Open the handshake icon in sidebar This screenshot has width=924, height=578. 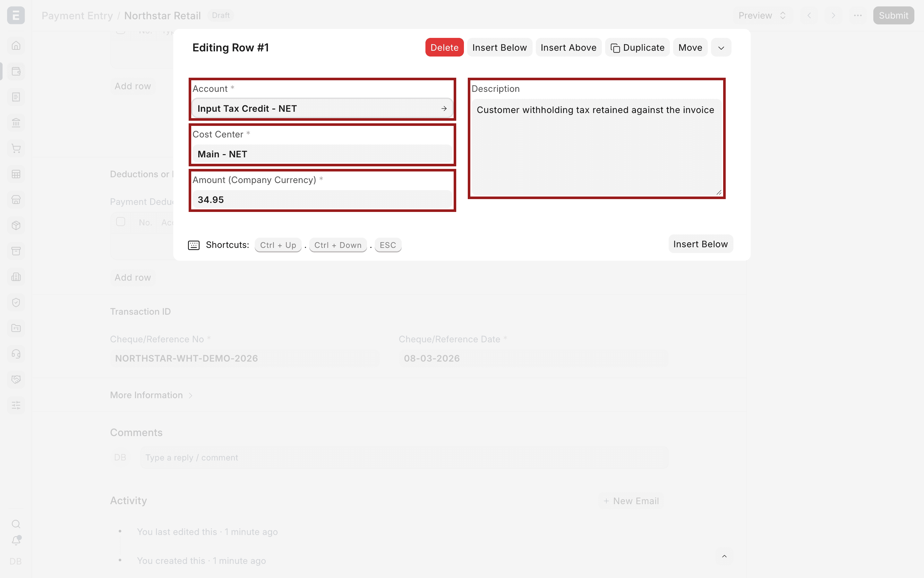pos(16,380)
